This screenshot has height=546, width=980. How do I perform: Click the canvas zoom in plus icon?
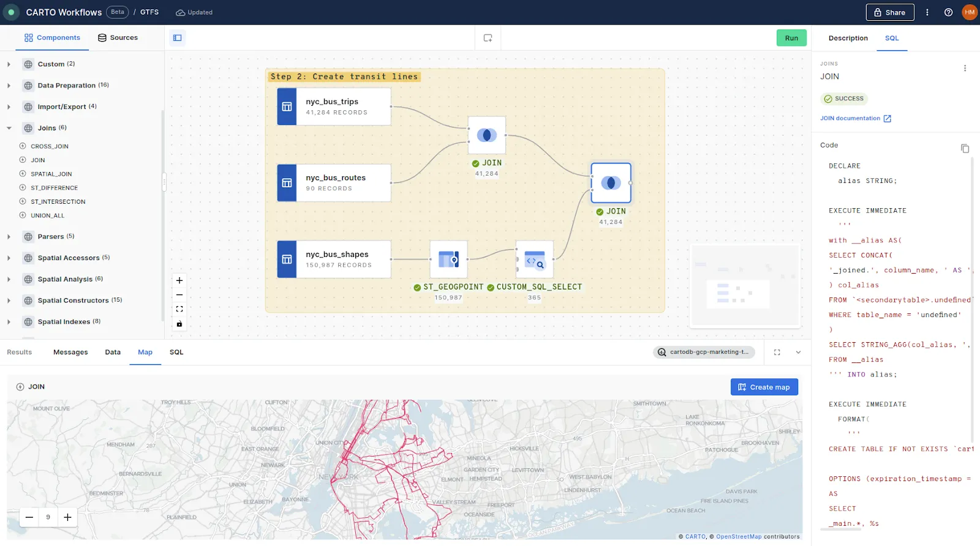click(179, 280)
